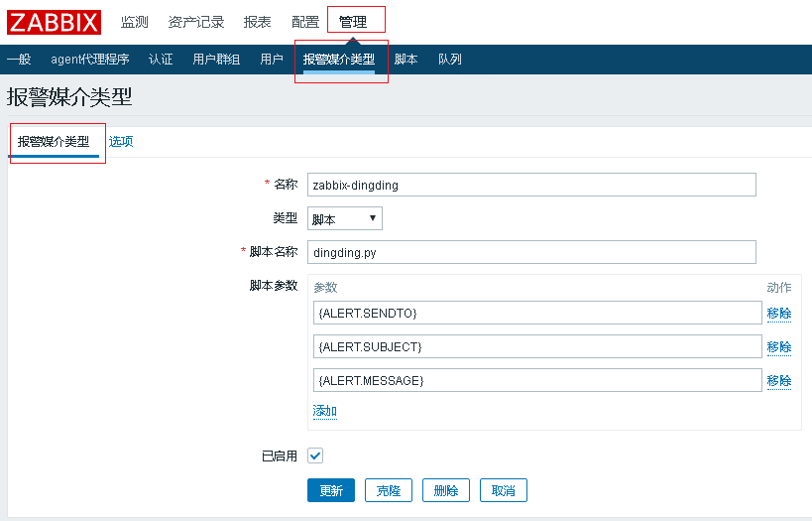Focus the 名称 field with zabbix-dingding
This screenshot has height=521, width=812.
coord(531,185)
